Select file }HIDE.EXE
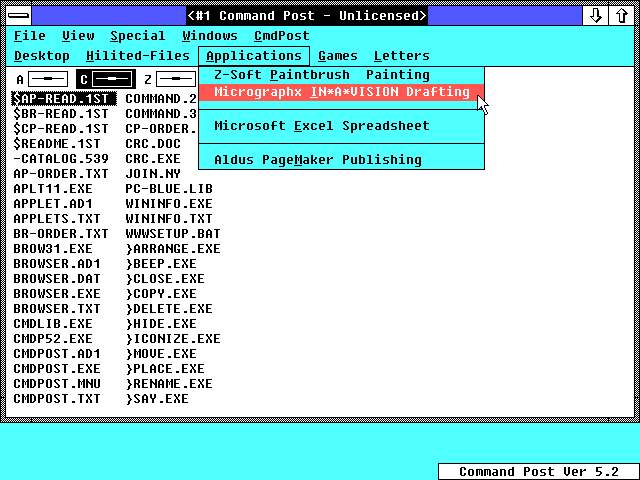The image size is (640, 480). coord(161,324)
